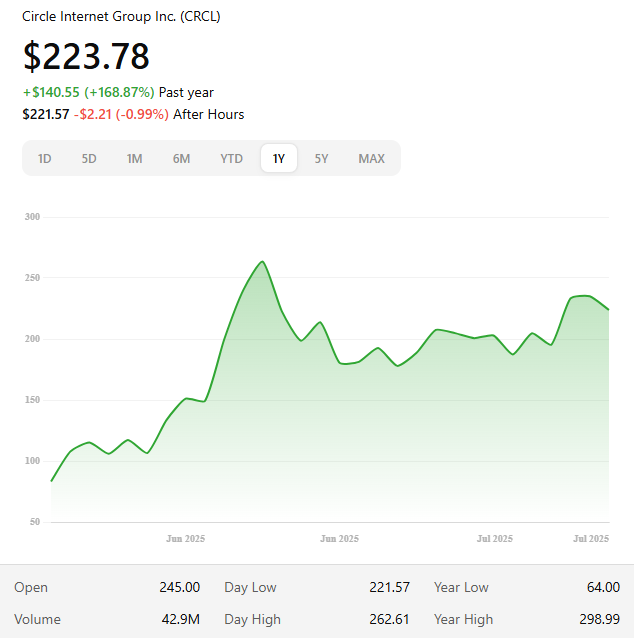634x638 pixels.
Task: Select the active 1Y range tab
Action: coord(279,158)
